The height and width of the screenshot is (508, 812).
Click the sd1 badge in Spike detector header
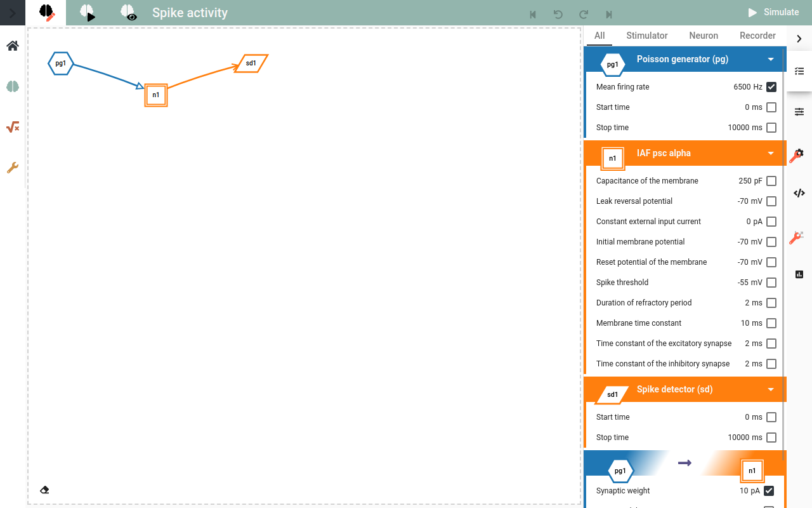tap(613, 394)
